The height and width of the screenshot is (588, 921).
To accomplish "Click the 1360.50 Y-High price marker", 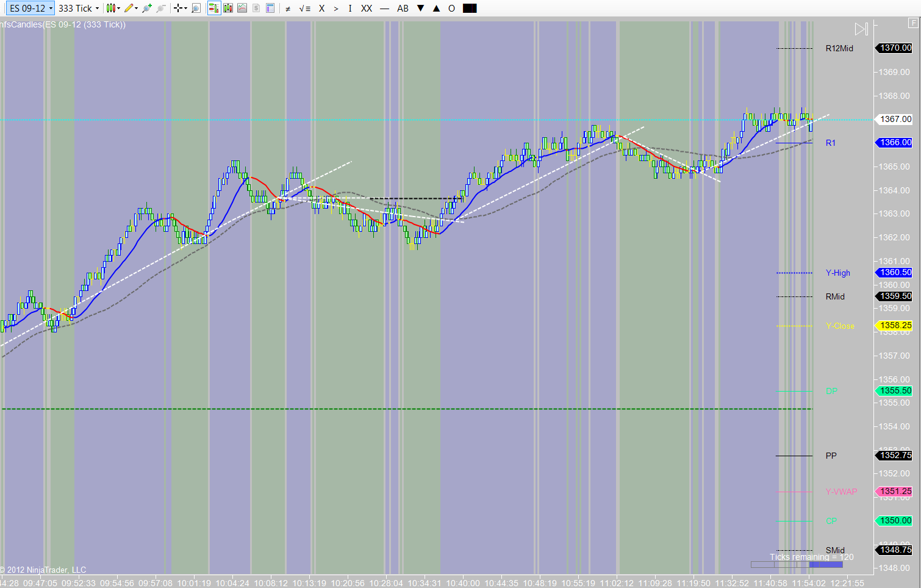I will 895,272.
